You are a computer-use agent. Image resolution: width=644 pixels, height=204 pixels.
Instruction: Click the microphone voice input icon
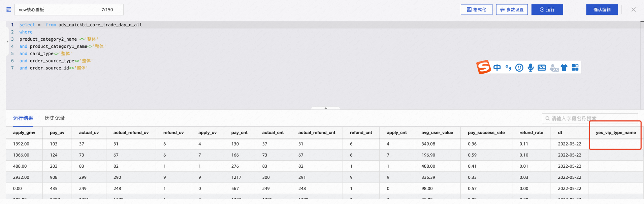pos(530,68)
